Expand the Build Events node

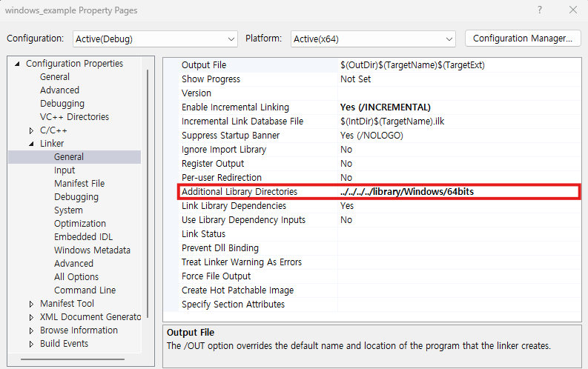[31, 344]
